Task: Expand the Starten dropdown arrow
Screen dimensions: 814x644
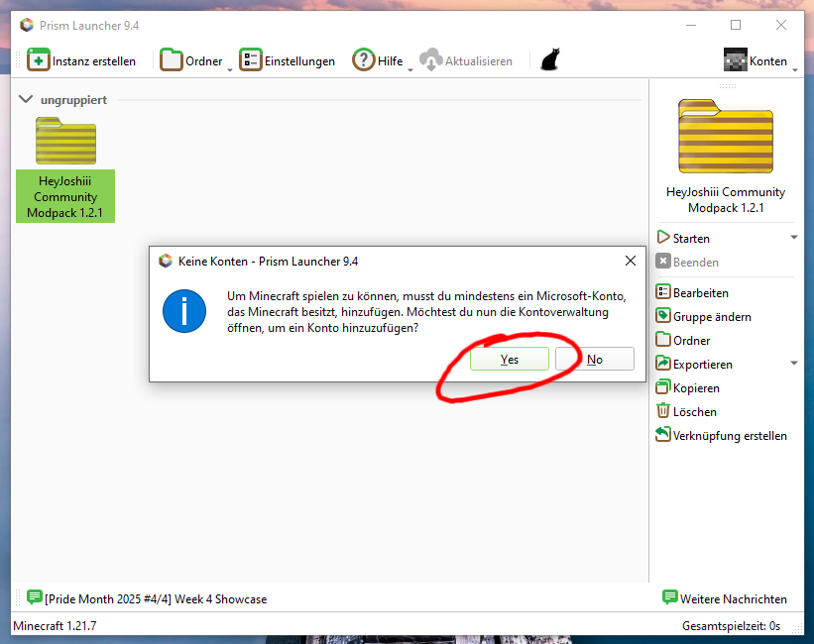Action: [x=793, y=238]
